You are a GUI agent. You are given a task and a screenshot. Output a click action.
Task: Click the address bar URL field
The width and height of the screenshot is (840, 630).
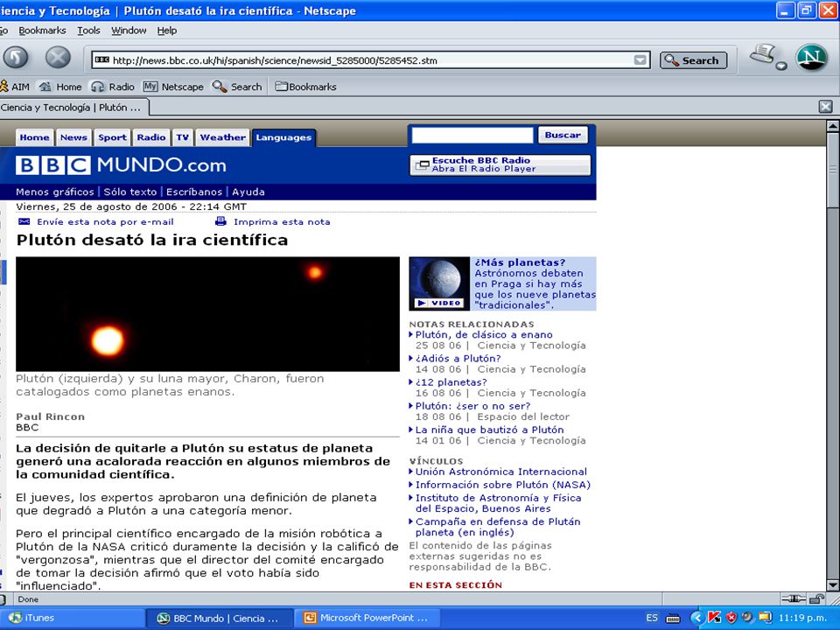click(x=371, y=60)
